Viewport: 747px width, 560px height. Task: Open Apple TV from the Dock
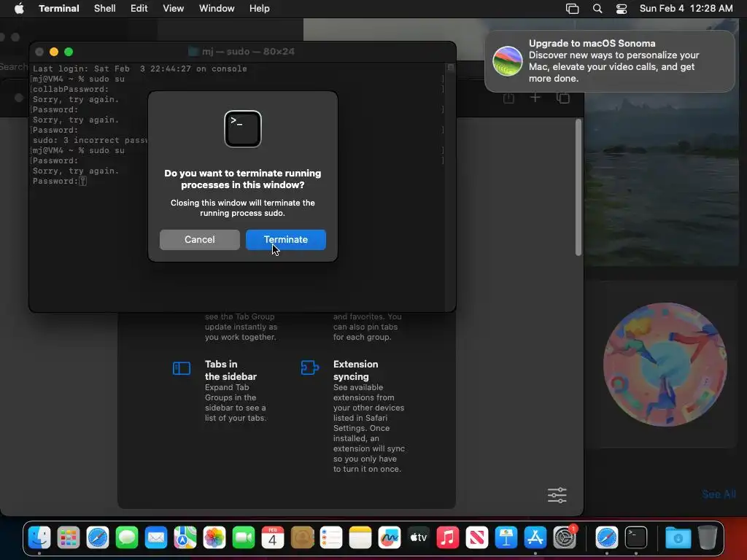(419, 538)
